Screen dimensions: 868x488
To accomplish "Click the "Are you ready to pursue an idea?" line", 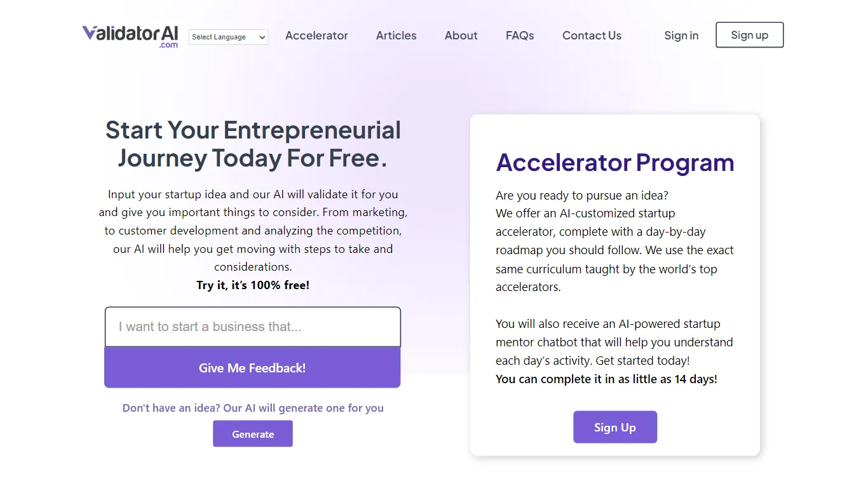I will pos(581,195).
